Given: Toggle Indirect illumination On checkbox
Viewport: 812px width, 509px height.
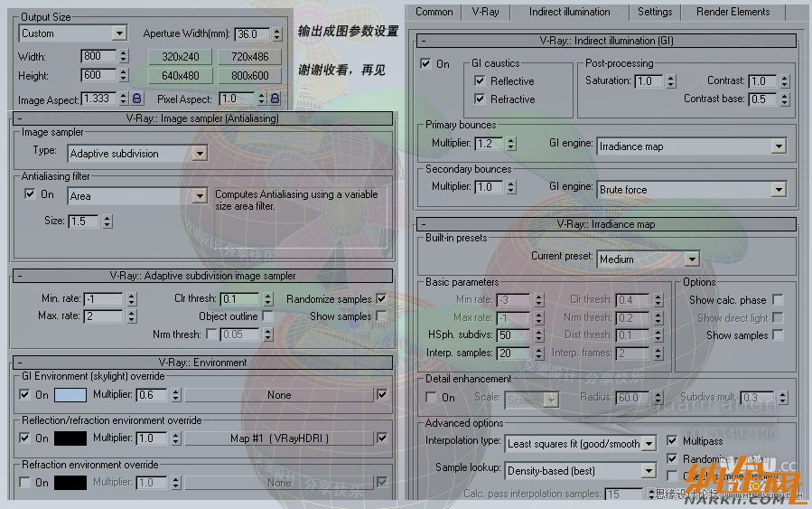Looking at the screenshot, I should click(425, 64).
